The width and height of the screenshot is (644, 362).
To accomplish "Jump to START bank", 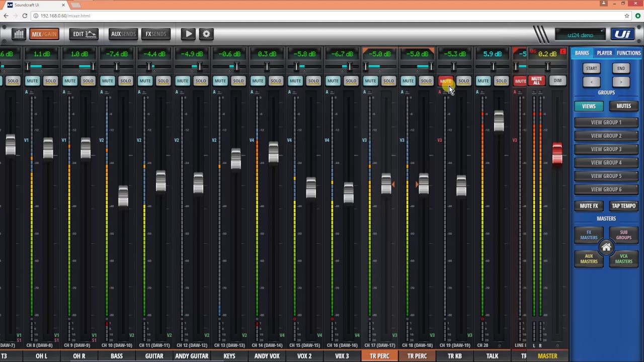I will tap(591, 68).
